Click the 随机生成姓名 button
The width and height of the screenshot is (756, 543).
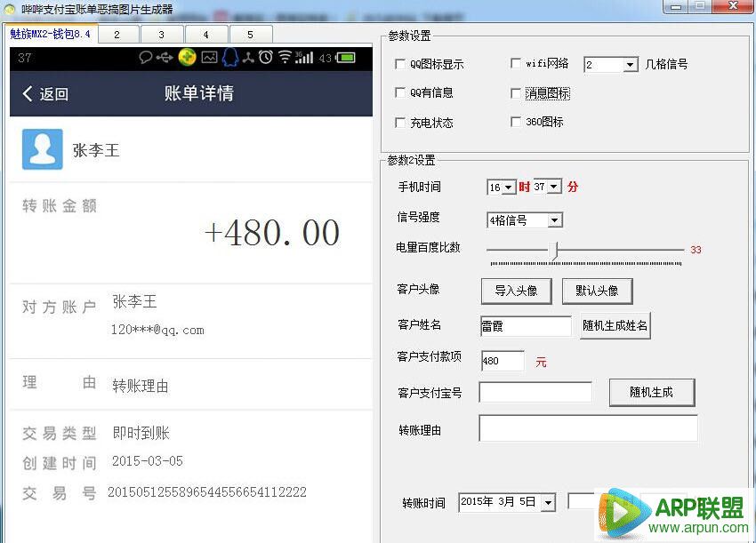coord(615,325)
